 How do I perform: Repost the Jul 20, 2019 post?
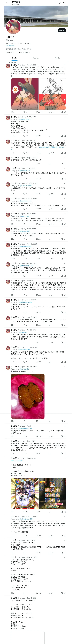(24, 136)
